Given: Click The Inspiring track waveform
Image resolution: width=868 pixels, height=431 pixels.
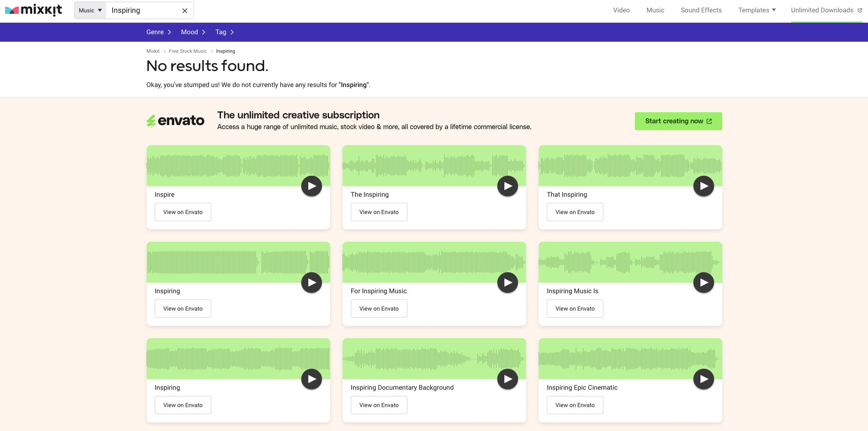Looking at the screenshot, I should tap(434, 166).
